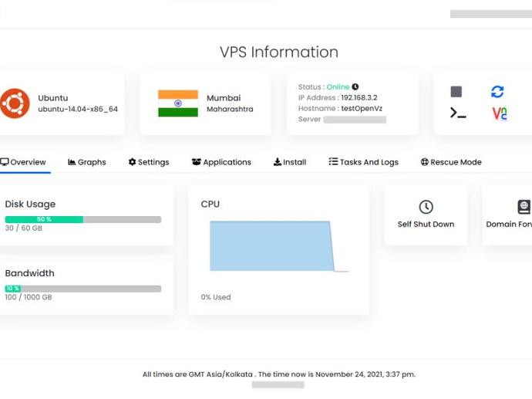Open the Tasks And Logs tab

363,162
